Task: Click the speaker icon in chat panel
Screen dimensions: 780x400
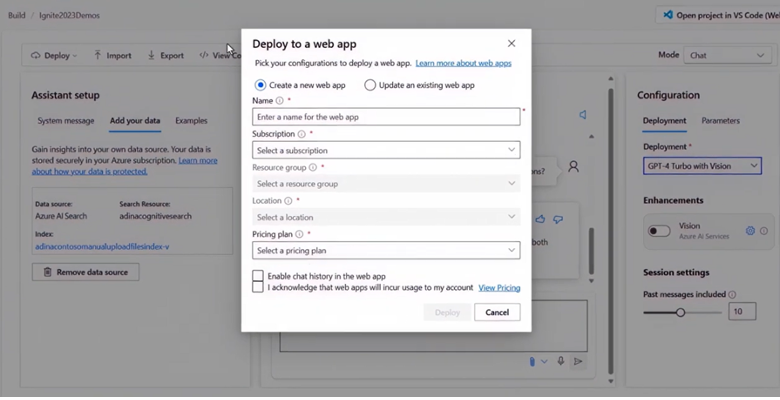Action: (583, 115)
